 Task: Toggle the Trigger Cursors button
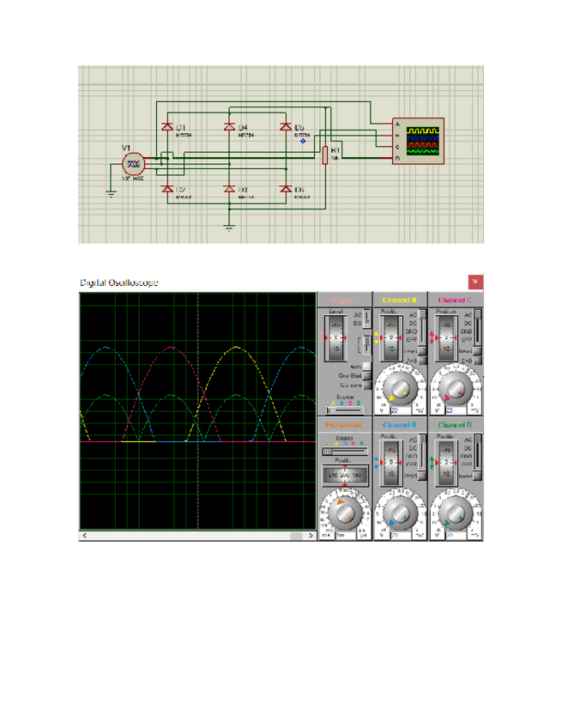click(x=366, y=385)
